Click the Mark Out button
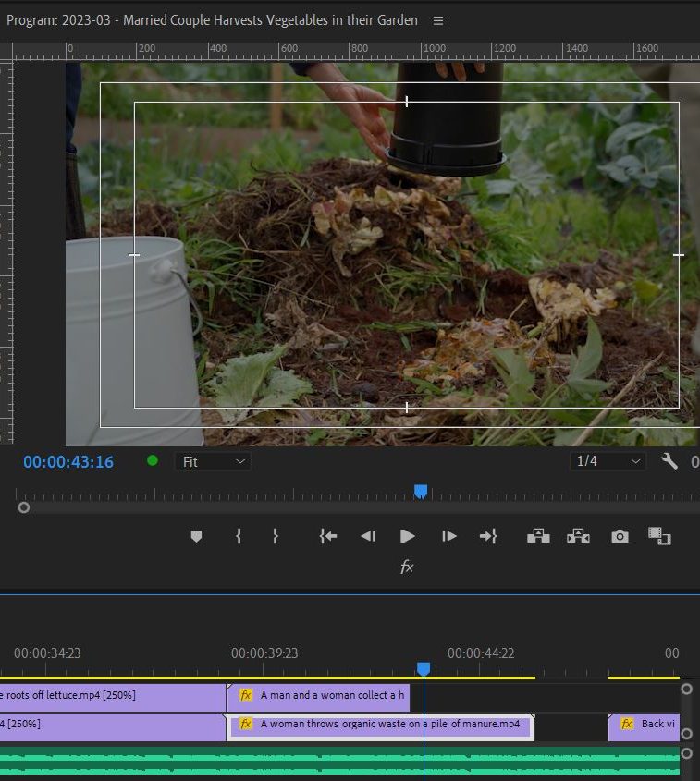This screenshot has height=781, width=700. (x=275, y=536)
